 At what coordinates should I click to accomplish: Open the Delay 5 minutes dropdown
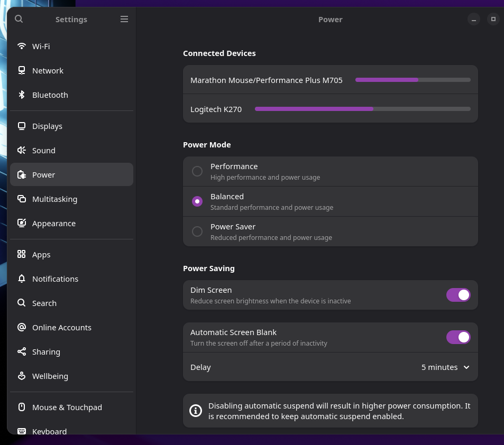pyautogui.click(x=445, y=367)
